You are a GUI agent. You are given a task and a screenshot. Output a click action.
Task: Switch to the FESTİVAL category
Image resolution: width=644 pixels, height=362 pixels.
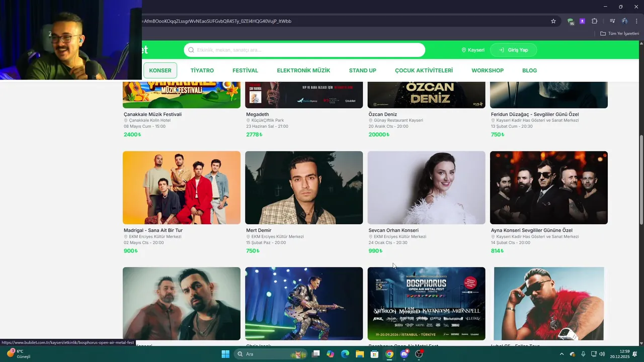click(245, 70)
